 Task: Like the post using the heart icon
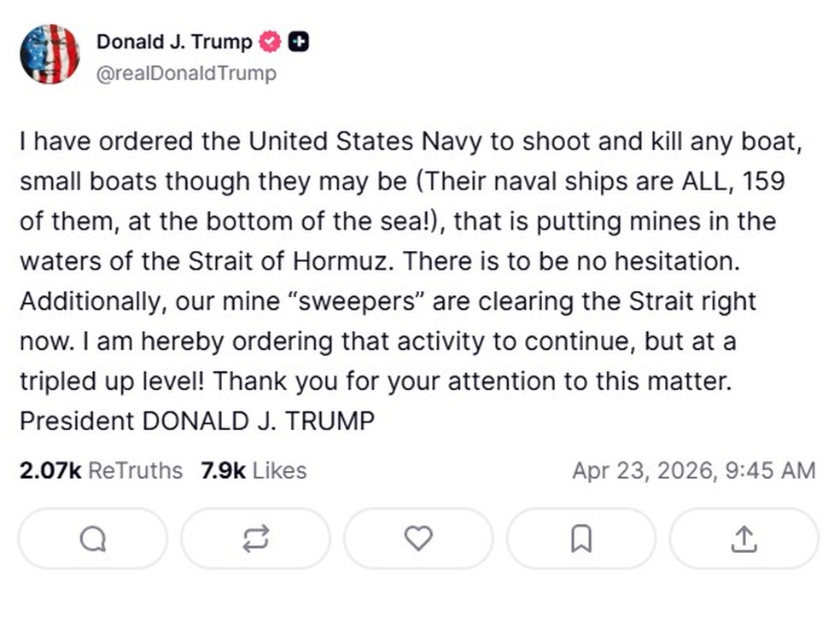tap(418, 538)
